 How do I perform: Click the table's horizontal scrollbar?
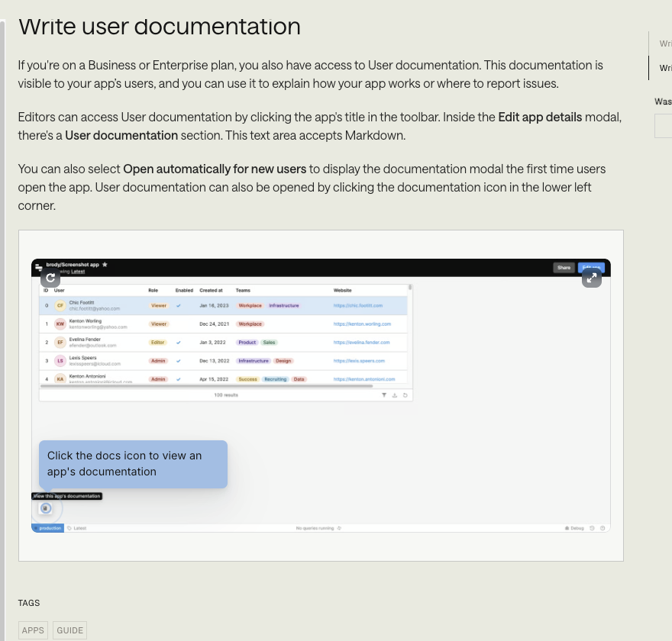pos(191,386)
